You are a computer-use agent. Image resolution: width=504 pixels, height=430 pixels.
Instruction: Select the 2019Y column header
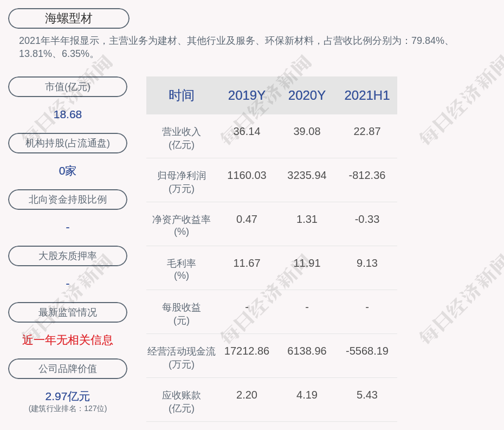coord(247,95)
